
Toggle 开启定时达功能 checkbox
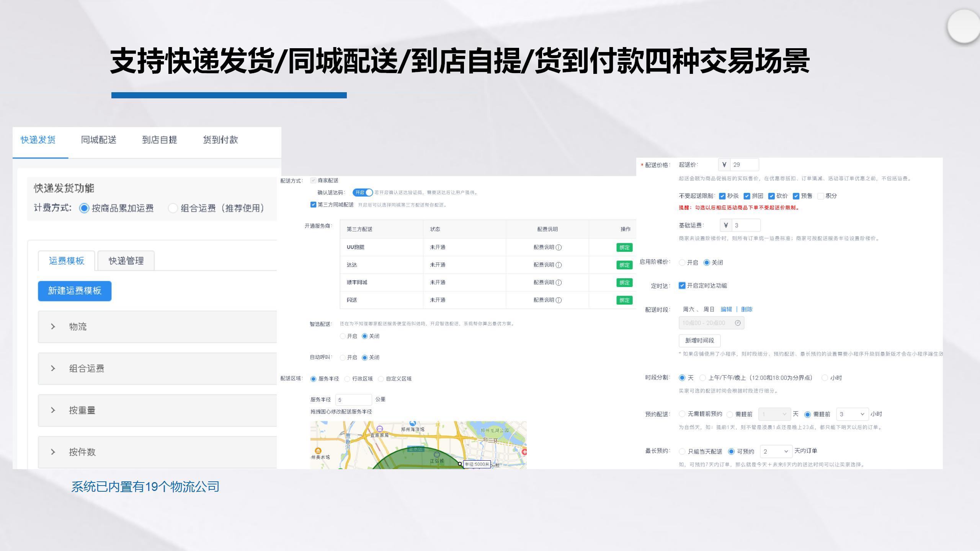(x=682, y=285)
